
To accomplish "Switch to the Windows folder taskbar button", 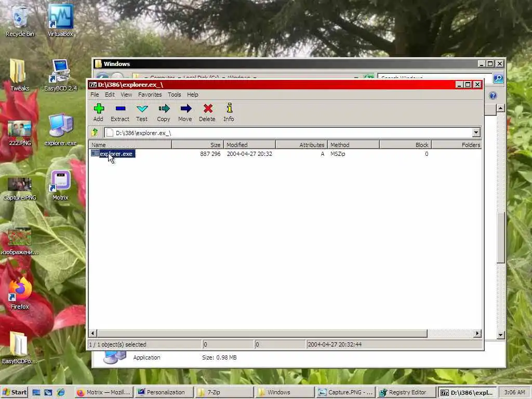I will [285, 392].
